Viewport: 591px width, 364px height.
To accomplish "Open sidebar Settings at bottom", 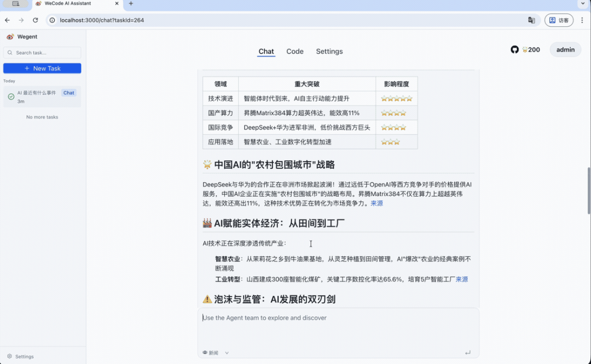I will [20, 356].
